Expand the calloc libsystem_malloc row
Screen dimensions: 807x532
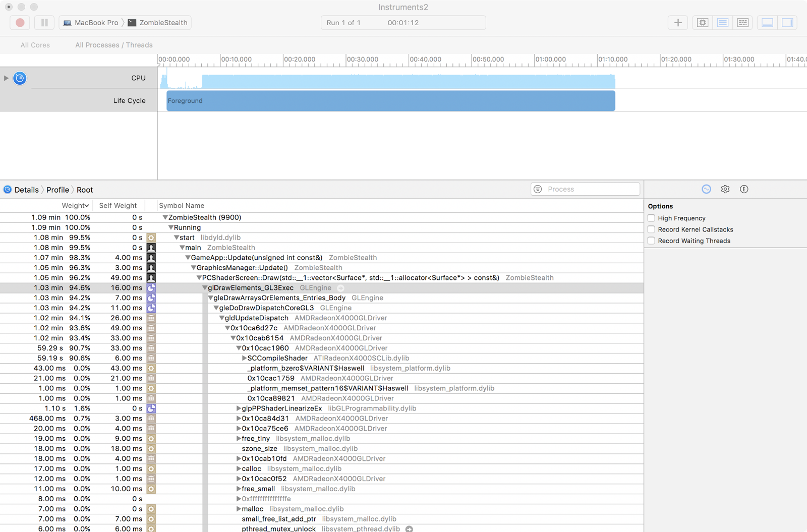point(239,468)
